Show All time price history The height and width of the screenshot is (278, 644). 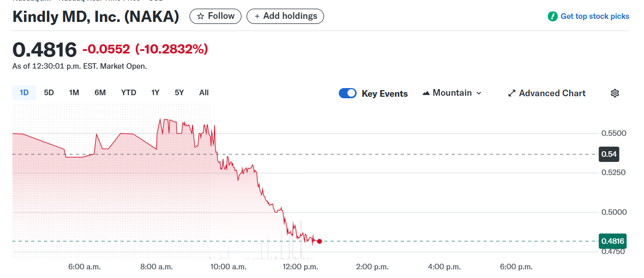204,93
